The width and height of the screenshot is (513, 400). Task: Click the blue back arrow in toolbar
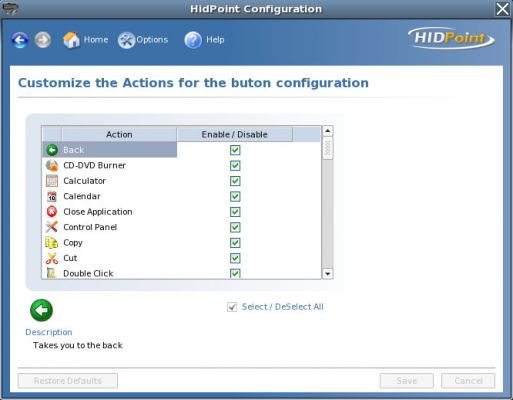point(20,40)
